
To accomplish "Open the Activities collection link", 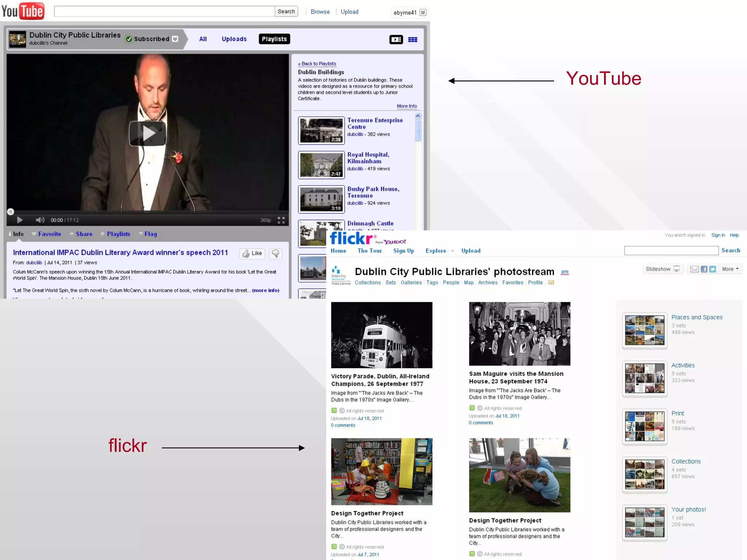I will coord(683,365).
